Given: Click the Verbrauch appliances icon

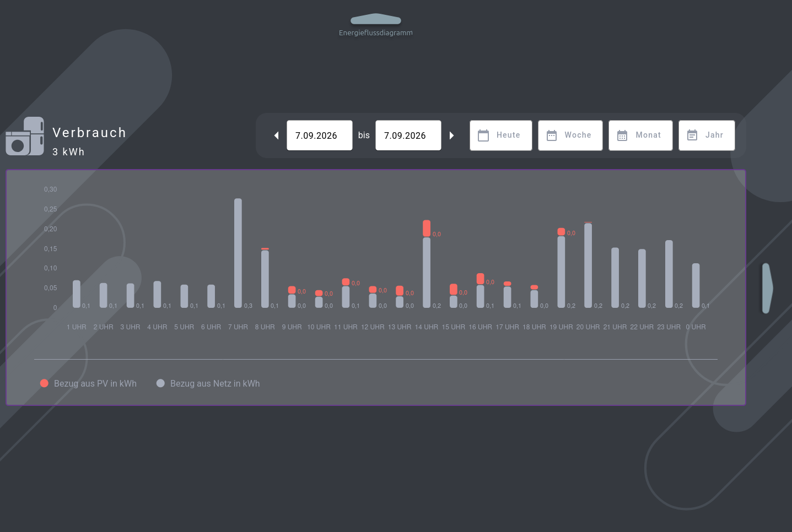Looking at the screenshot, I should point(25,136).
